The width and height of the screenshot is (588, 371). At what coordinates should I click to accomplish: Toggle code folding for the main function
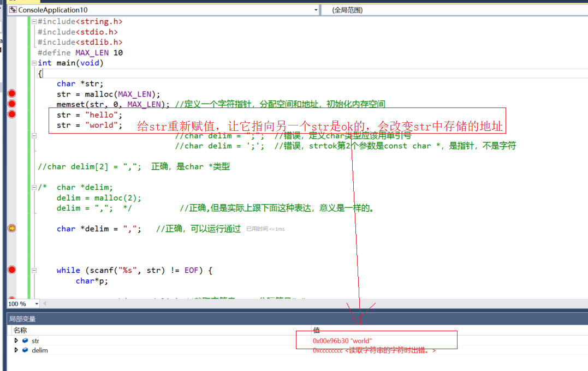[x=33, y=63]
